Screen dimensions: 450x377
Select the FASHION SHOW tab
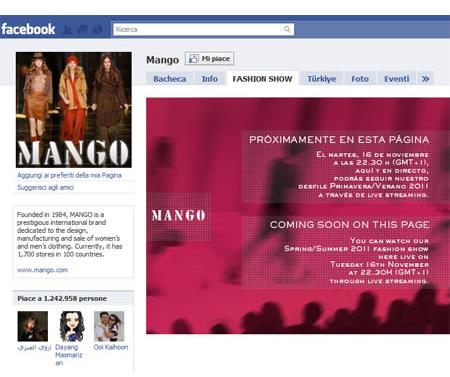coord(262,79)
